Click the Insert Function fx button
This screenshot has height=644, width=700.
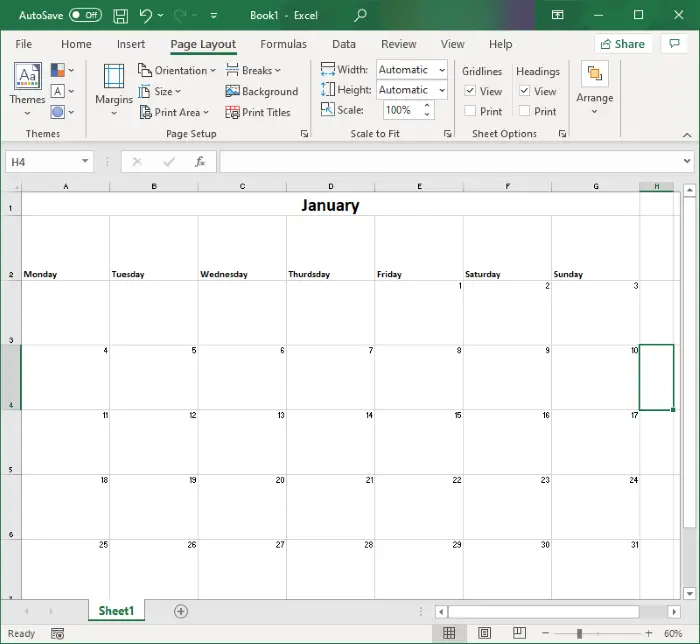200,162
